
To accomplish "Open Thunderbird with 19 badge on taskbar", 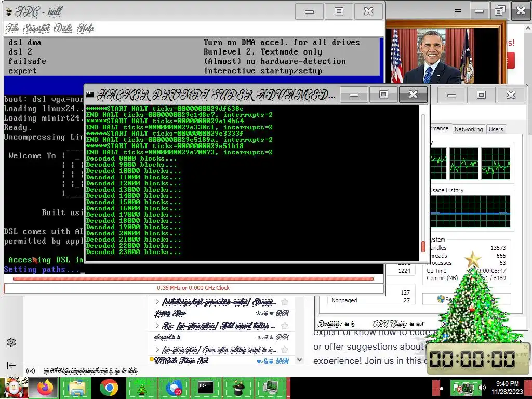I will (174, 388).
